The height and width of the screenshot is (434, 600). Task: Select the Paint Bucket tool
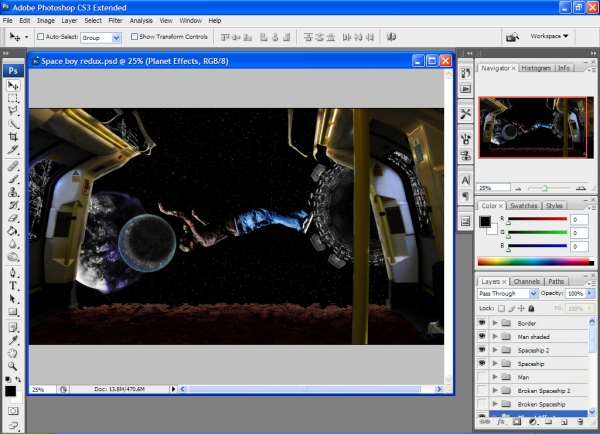click(x=13, y=231)
